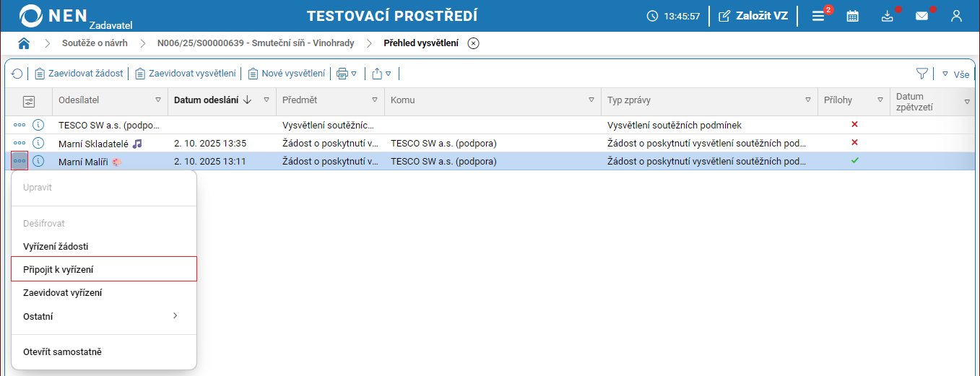Open the column settings icon in table header
This screenshot has height=376, width=980.
(29, 102)
